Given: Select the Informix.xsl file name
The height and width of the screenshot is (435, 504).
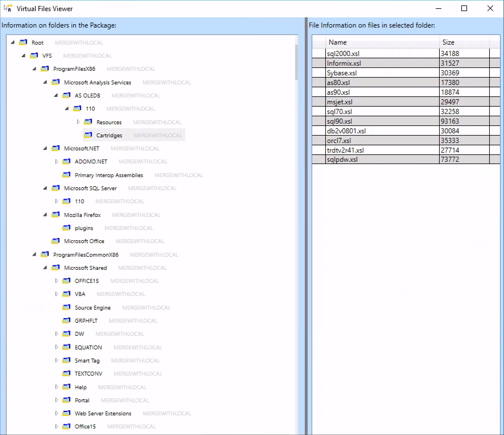Looking at the screenshot, I should [344, 63].
